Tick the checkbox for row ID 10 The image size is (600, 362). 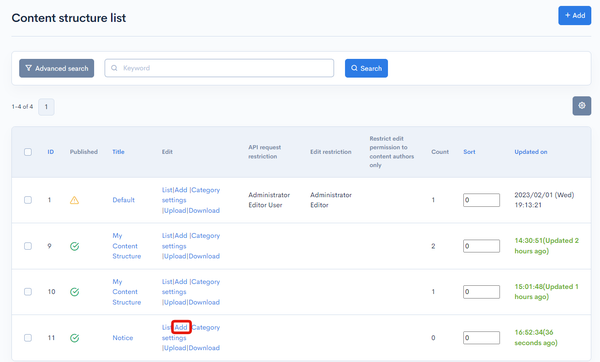28,292
